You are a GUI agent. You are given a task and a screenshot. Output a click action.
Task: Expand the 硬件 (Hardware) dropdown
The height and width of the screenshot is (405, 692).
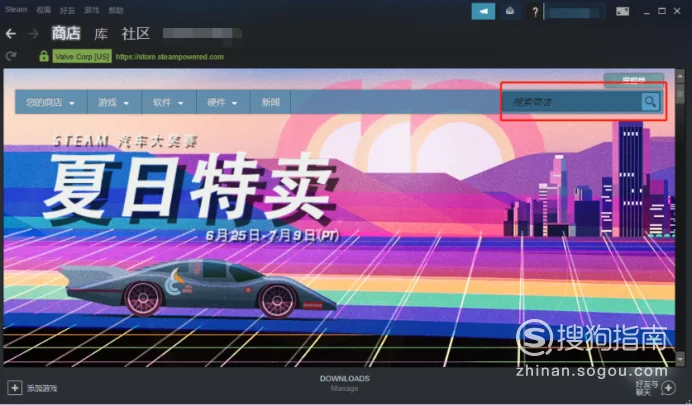tap(223, 102)
